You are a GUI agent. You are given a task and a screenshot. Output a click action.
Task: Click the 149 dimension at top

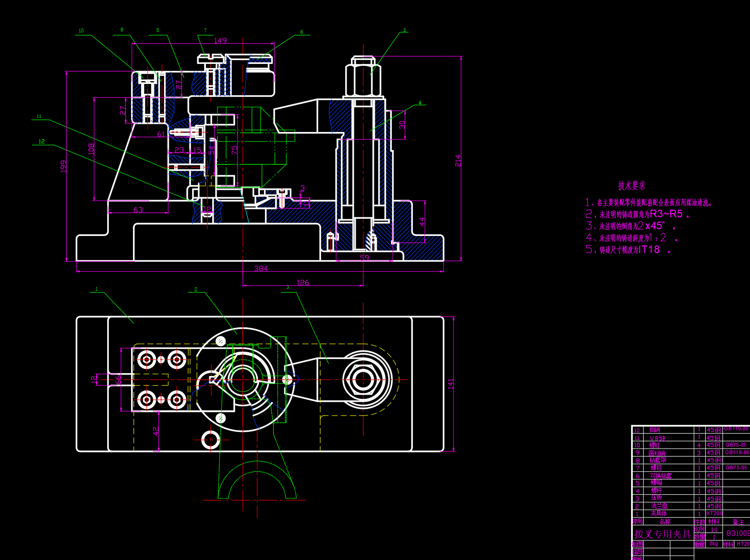tap(220, 41)
